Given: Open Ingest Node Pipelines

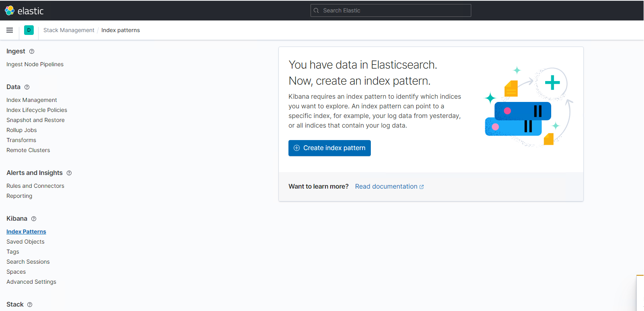Looking at the screenshot, I should tap(35, 64).
